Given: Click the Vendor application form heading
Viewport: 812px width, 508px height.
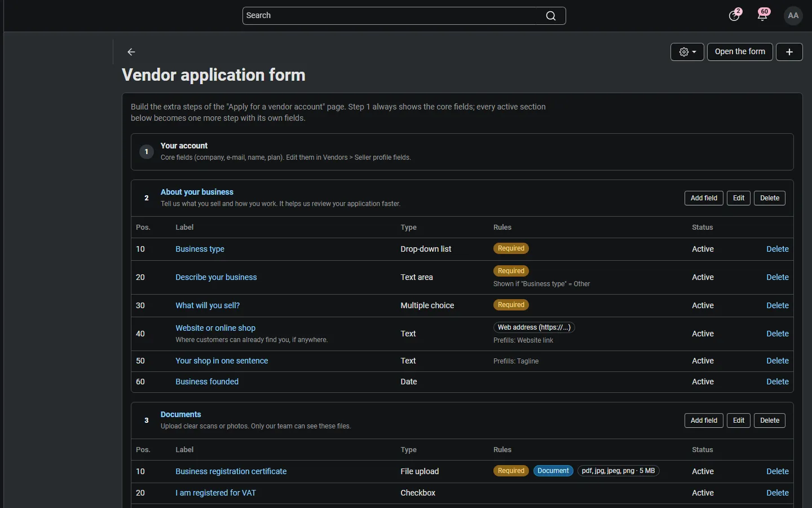Looking at the screenshot, I should [214, 75].
